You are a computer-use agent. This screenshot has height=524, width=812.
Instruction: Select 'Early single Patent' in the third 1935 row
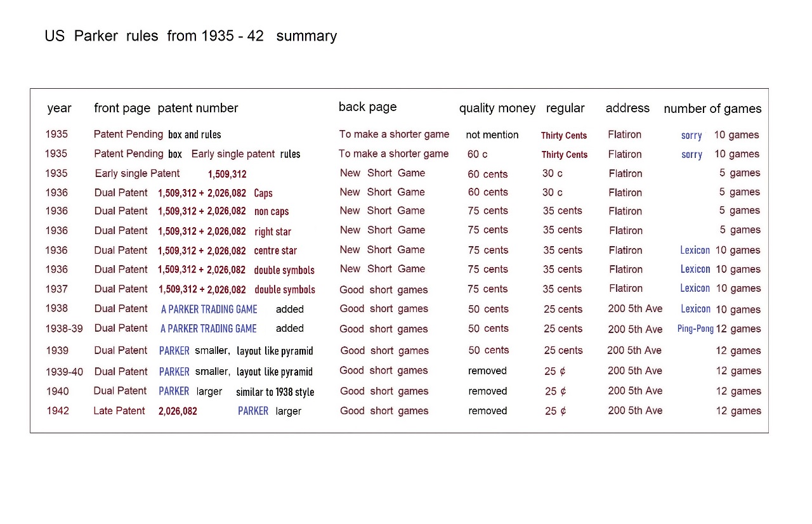[137, 173]
